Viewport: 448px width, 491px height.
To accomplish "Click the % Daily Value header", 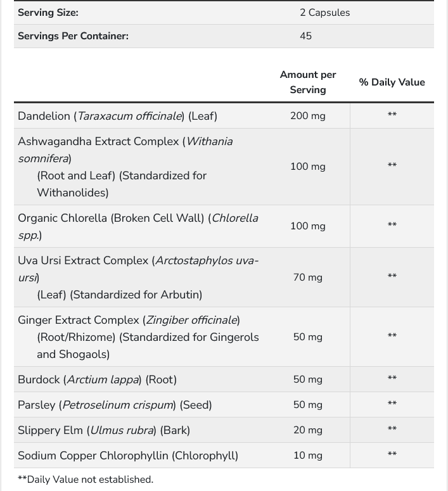I will (392, 82).
